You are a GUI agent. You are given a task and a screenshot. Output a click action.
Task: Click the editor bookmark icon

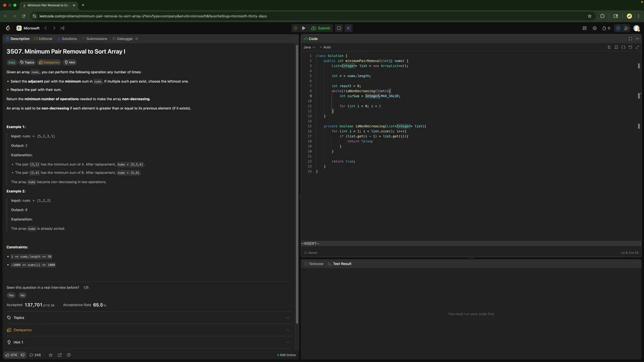pos(616,47)
